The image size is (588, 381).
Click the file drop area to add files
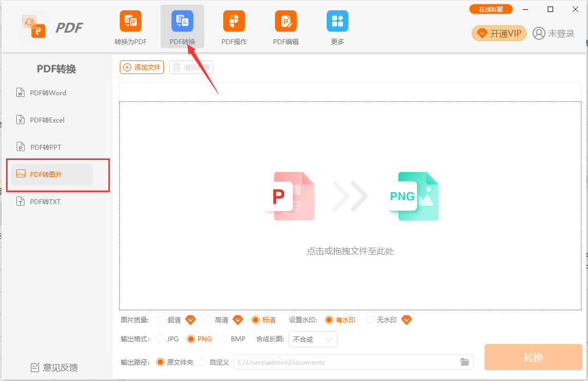350,206
